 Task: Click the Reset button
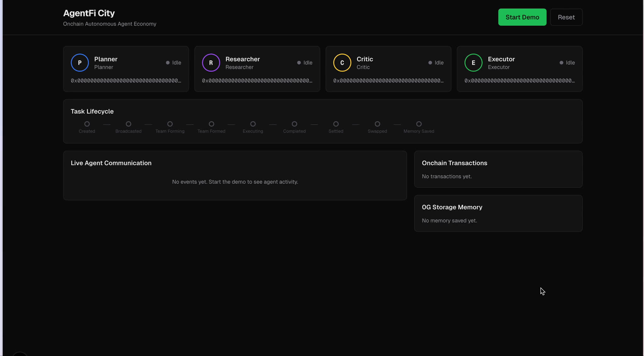click(566, 17)
